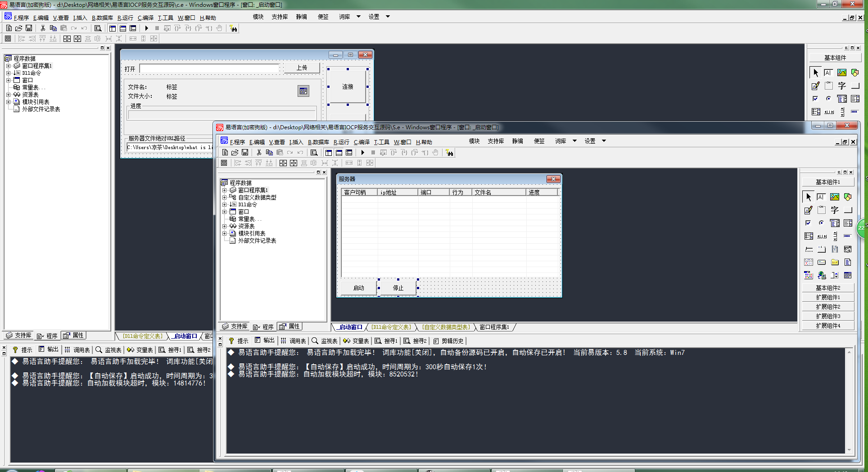The width and height of the screenshot is (868, 472).
Task: Click Run play icon in background window toolbar
Action: (x=147, y=28)
